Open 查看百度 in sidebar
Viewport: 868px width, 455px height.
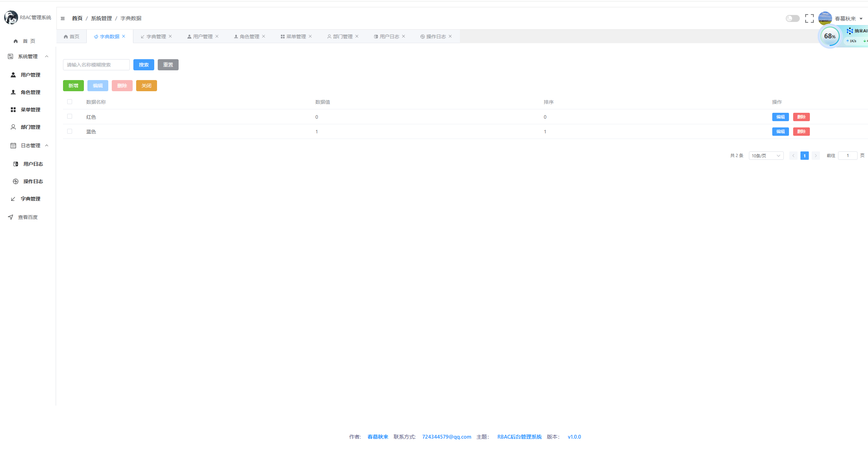click(x=28, y=217)
